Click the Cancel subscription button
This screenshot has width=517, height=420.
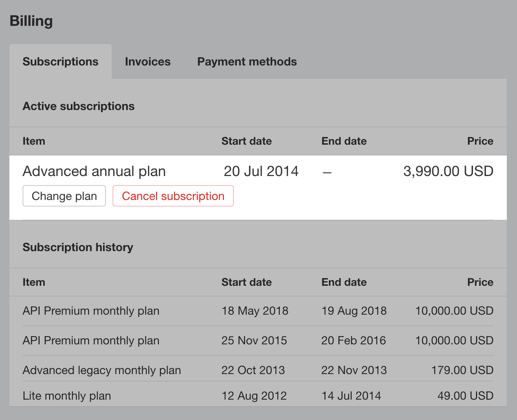(x=173, y=196)
